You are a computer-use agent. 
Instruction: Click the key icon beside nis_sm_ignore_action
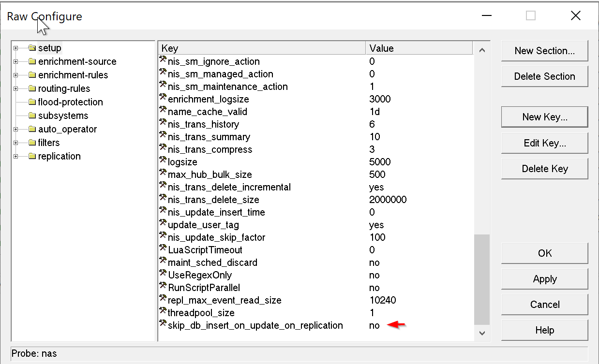[x=163, y=61]
